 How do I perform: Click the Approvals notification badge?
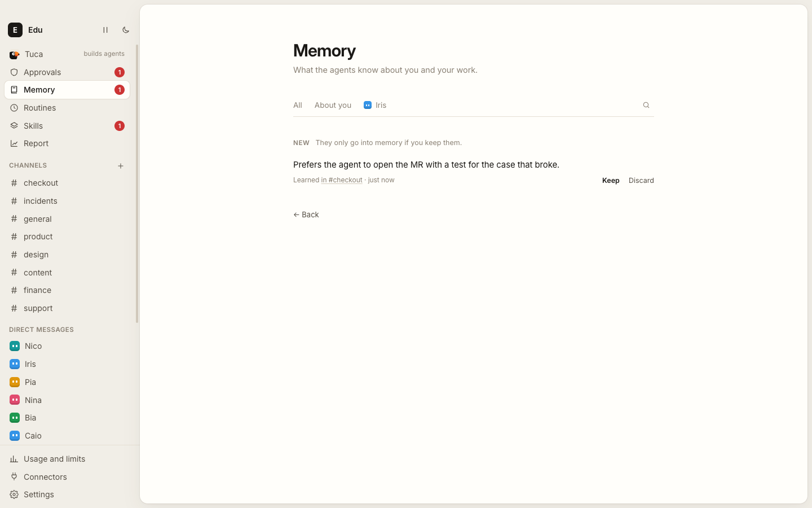(120, 72)
